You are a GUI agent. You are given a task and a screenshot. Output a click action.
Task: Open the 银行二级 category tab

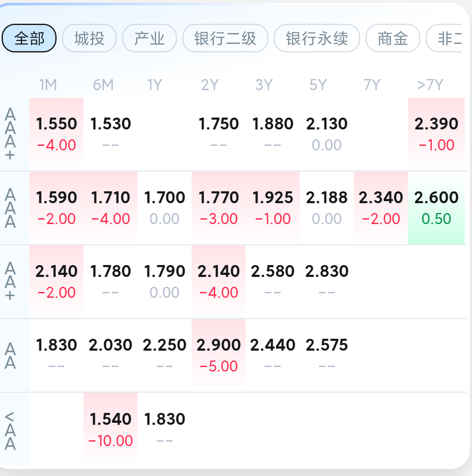225,39
